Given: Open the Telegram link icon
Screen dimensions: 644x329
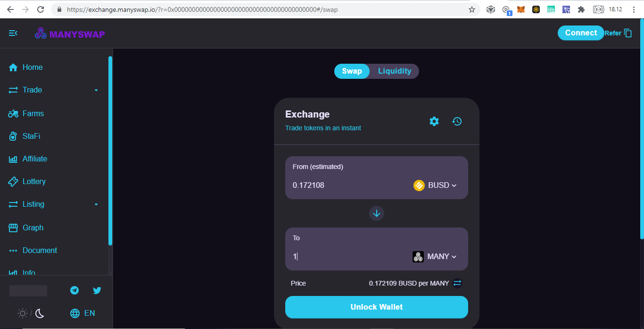Looking at the screenshot, I should coord(74,290).
